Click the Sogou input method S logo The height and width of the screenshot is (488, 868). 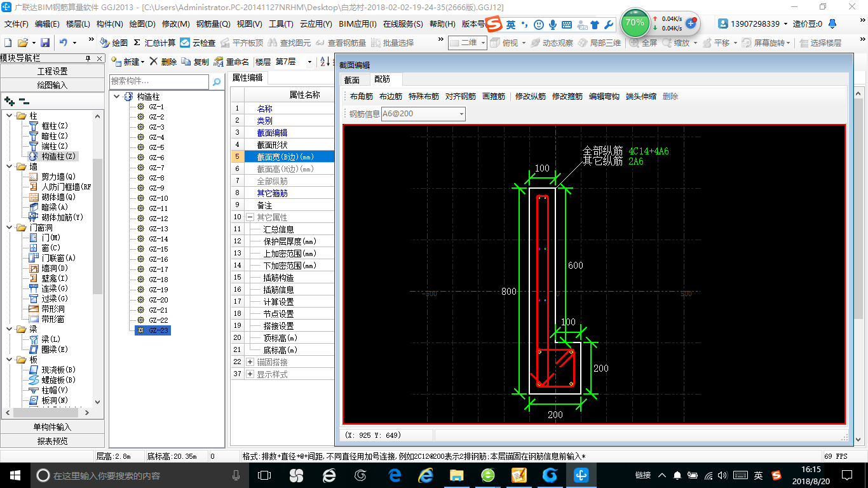click(x=494, y=24)
